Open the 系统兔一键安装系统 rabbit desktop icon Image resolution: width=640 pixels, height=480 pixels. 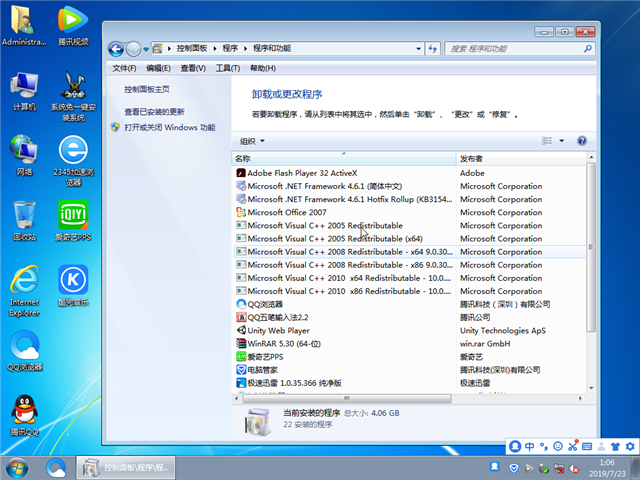(73, 96)
